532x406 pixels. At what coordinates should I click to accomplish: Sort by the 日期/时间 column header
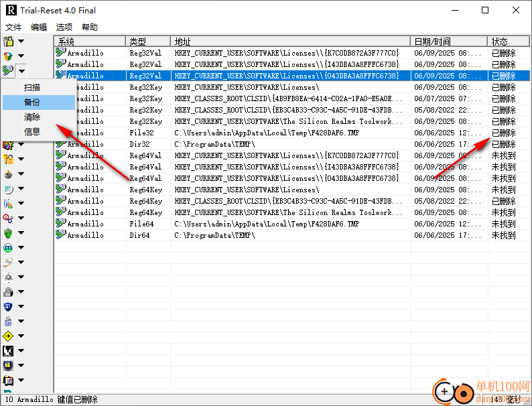(x=449, y=42)
